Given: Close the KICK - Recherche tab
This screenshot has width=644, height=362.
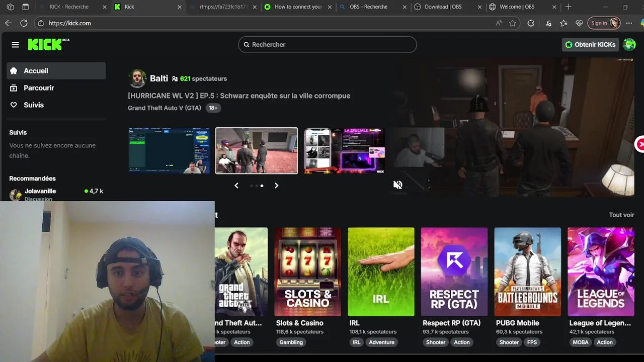Looking at the screenshot, I should tap(105, 7).
